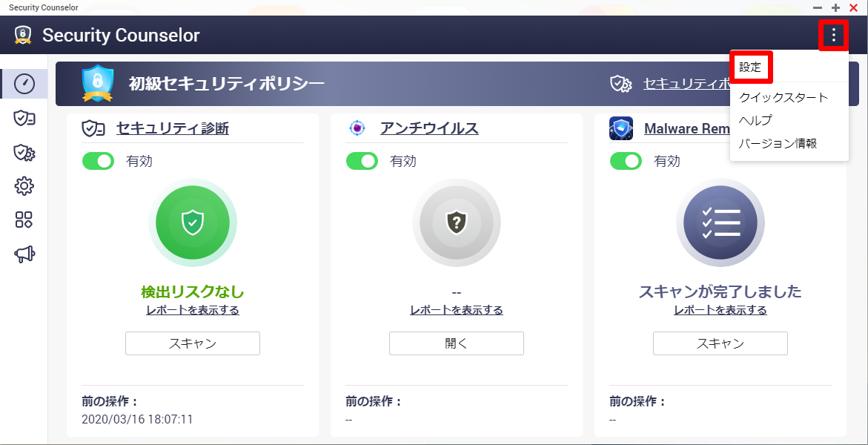
Task: Click the shield-gear icon beside security policy link
Action: (621, 84)
